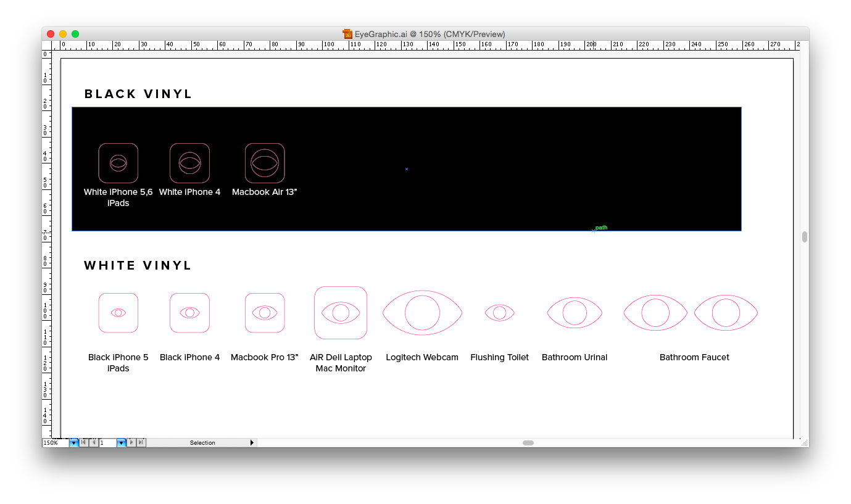The height and width of the screenshot is (504, 851).
Task: Open status bar Selection popup arrow
Action: tap(252, 443)
